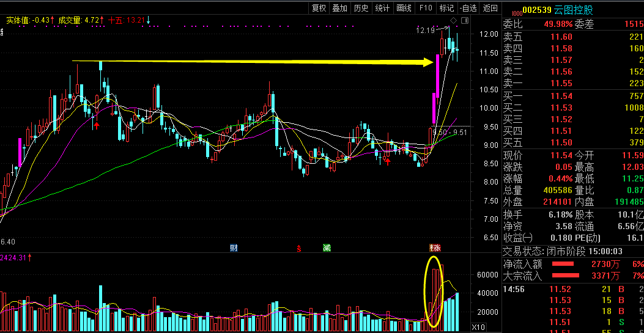The image size is (644, 333).
Task: Click the 总量 405586 value
Action: 558,190
